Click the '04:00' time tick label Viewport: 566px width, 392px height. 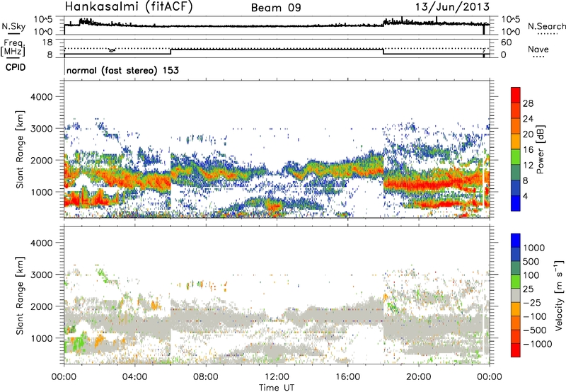pyautogui.click(x=135, y=377)
